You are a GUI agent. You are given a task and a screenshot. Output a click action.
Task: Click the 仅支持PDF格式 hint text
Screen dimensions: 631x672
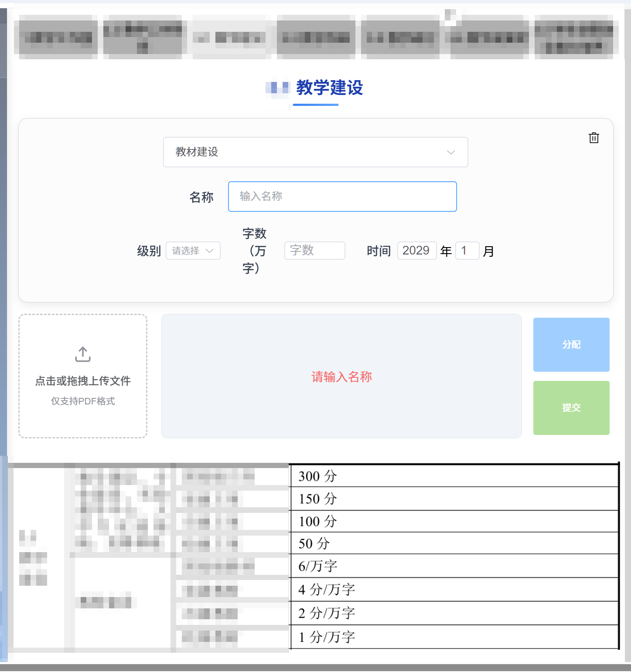pyautogui.click(x=83, y=401)
